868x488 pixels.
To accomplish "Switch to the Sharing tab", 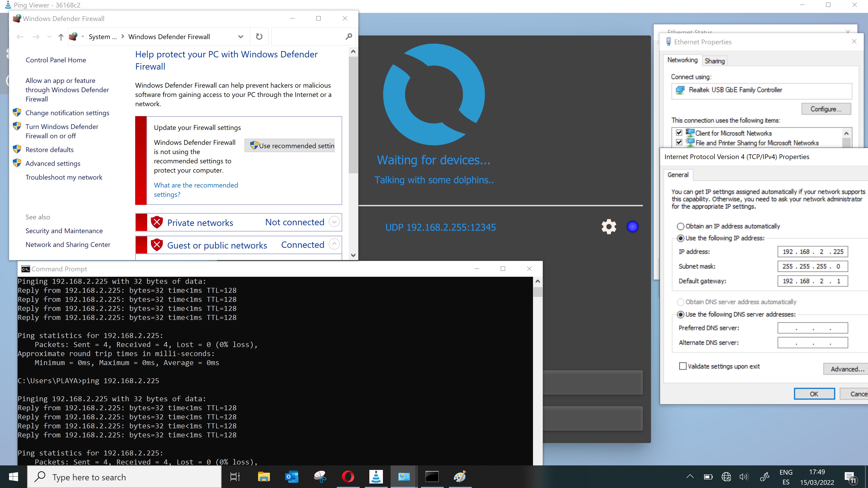I will pos(714,61).
